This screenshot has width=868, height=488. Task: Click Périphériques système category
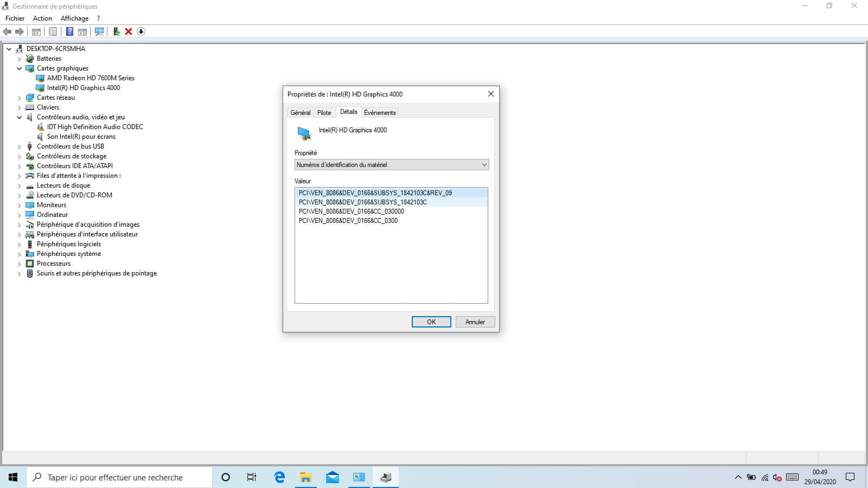tap(69, 254)
